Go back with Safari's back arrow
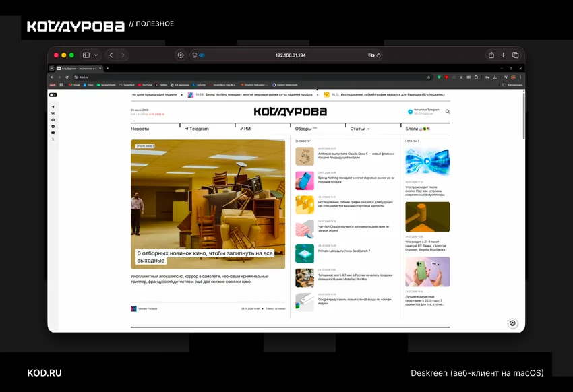This screenshot has height=392, width=573. point(111,55)
